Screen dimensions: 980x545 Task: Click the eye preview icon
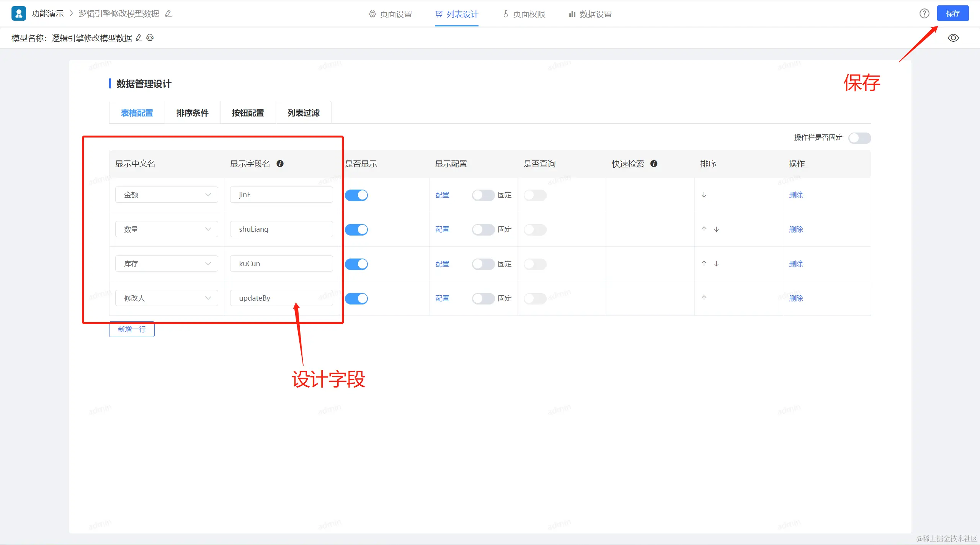coord(953,38)
